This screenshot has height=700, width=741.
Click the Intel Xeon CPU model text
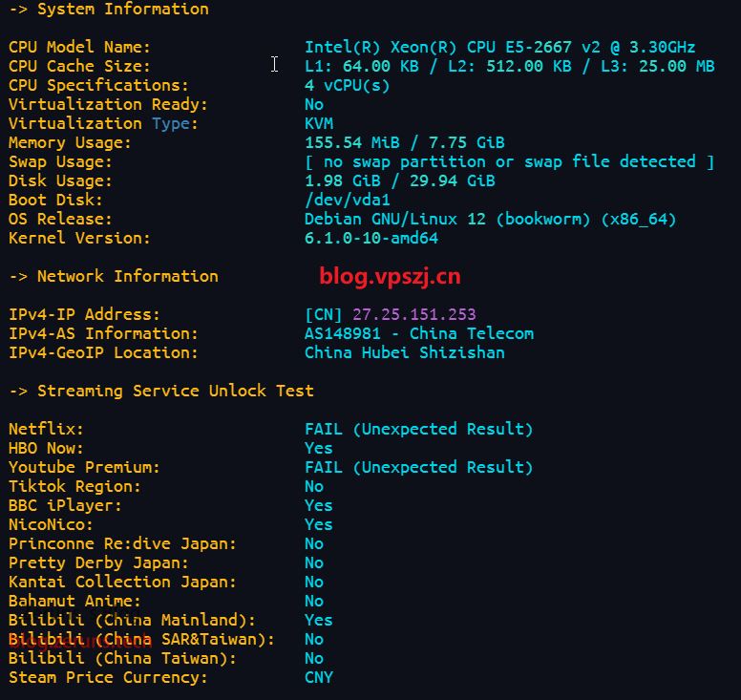click(x=499, y=47)
